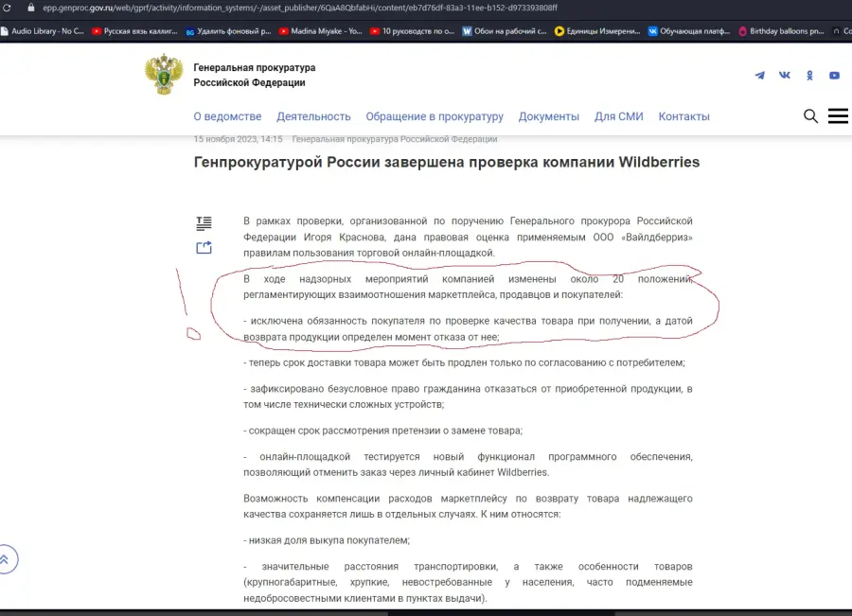Open the 'Русская вязь каллиг...' bookmark
This screenshot has width=852, height=616.
tap(134, 31)
